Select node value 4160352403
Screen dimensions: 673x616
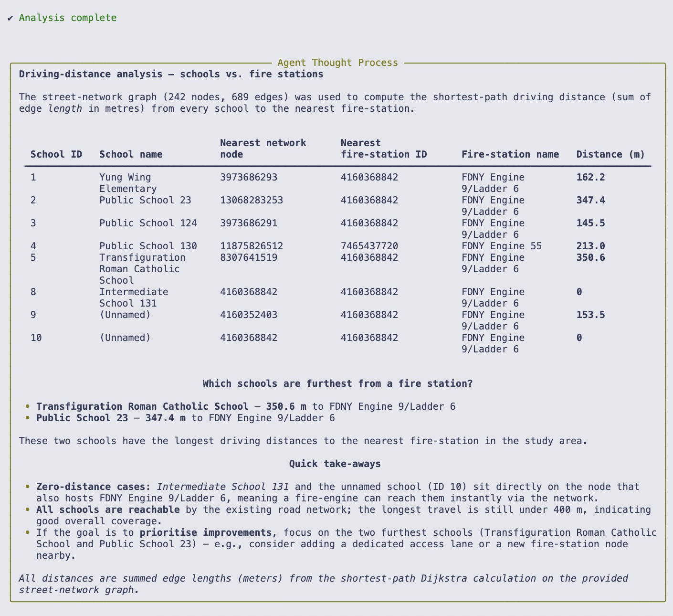point(249,315)
